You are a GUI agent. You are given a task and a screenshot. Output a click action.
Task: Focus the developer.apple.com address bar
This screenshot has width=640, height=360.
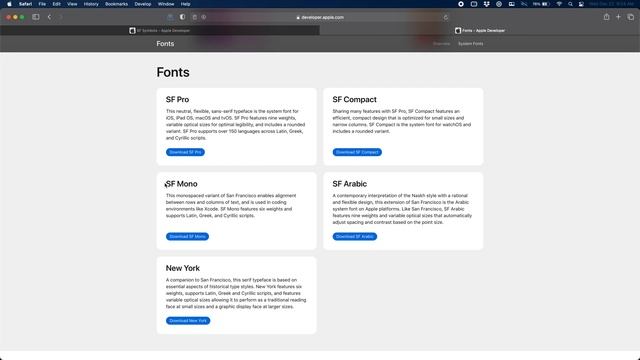click(x=320, y=17)
